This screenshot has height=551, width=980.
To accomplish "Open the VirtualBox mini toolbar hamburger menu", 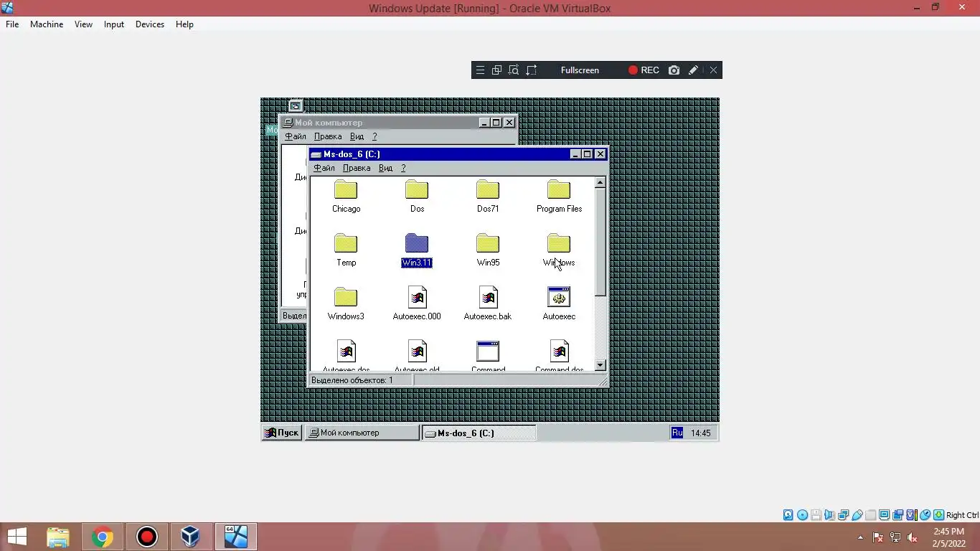I will (480, 70).
